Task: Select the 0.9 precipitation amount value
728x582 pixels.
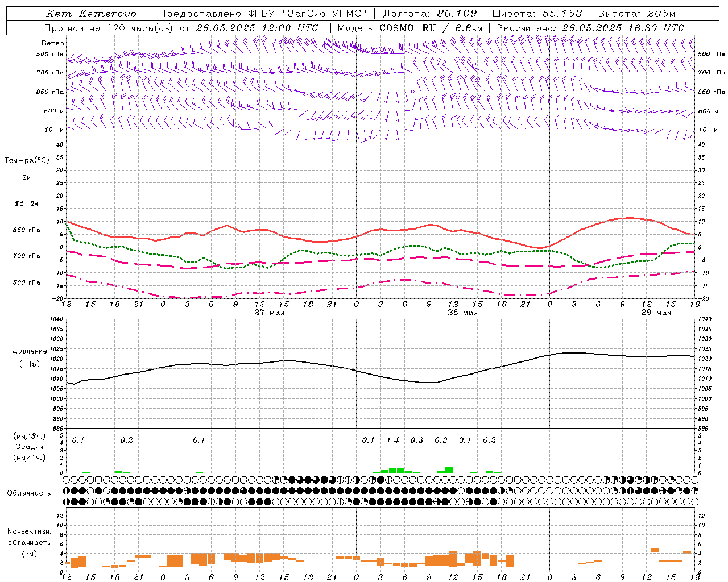Action: pos(441,440)
